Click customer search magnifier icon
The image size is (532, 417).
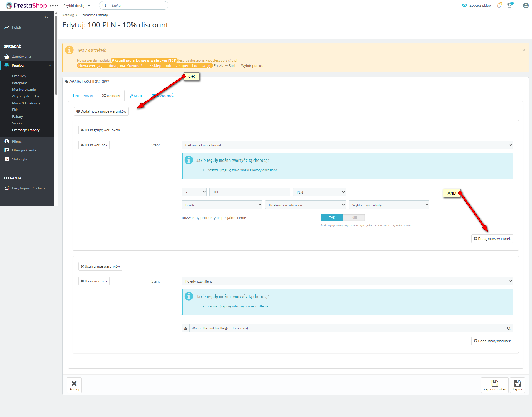[509, 328]
